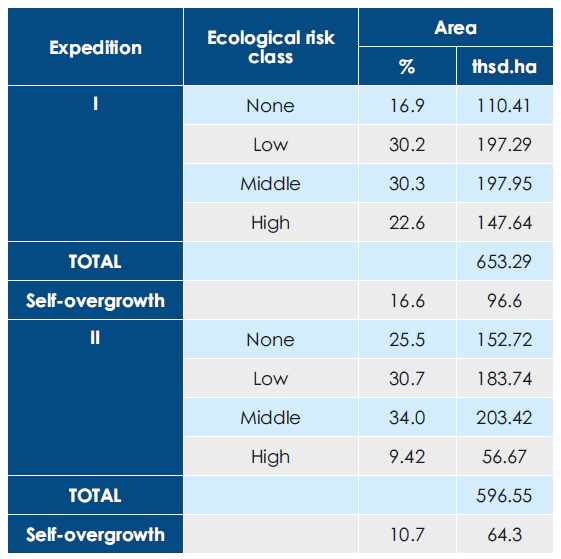The image size is (561, 559).
Task: Click the 110.41 area value
Action: [505, 106]
